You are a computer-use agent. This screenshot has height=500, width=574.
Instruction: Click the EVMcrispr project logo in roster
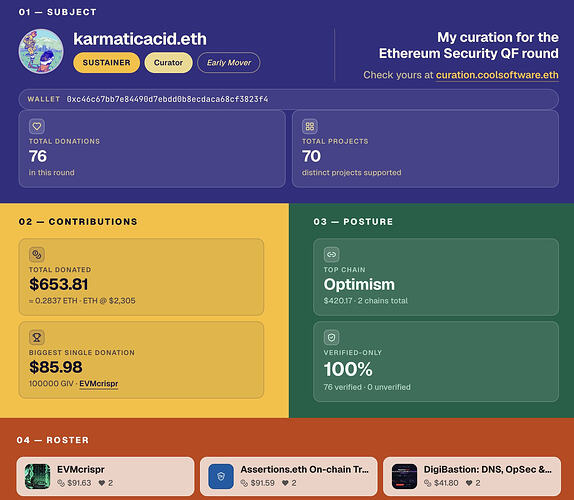pyautogui.click(x=37, y=476)
